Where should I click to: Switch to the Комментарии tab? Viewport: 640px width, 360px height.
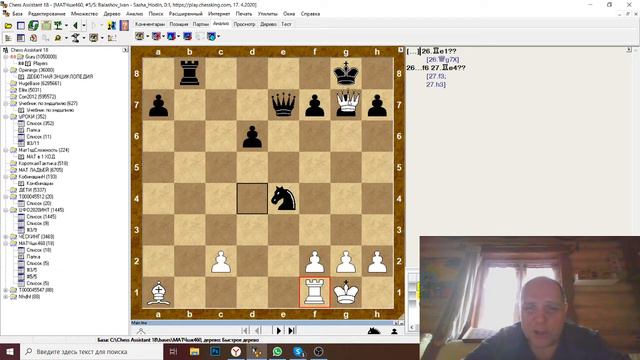(150, 24)
